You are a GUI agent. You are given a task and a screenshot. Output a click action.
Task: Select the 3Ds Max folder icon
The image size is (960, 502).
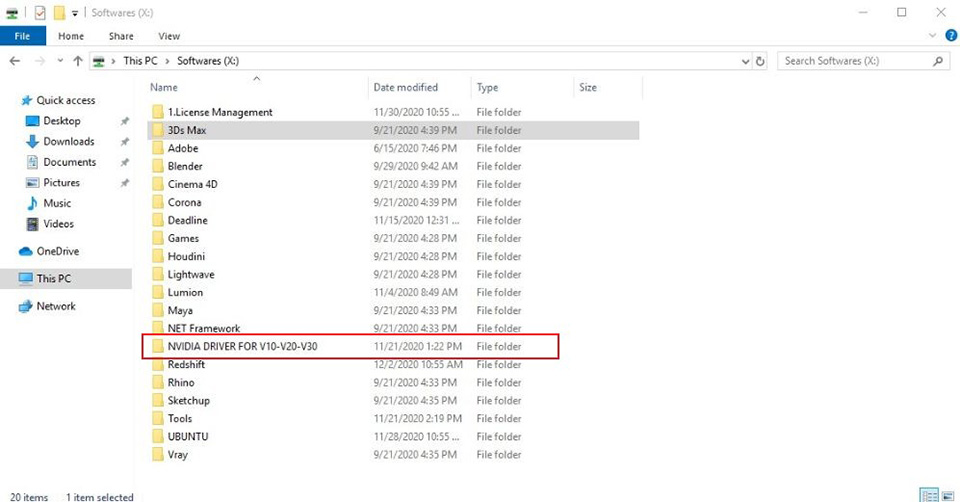[158, 130]
